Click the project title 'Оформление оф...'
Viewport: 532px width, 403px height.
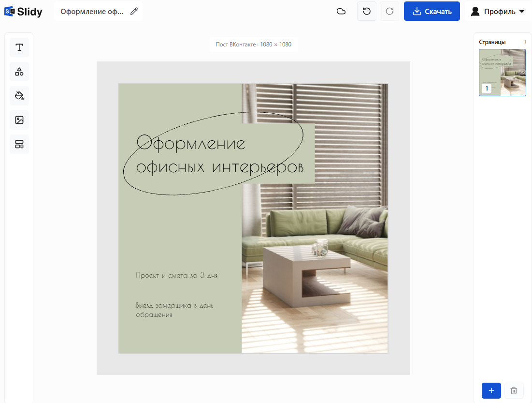click(92, 12)
